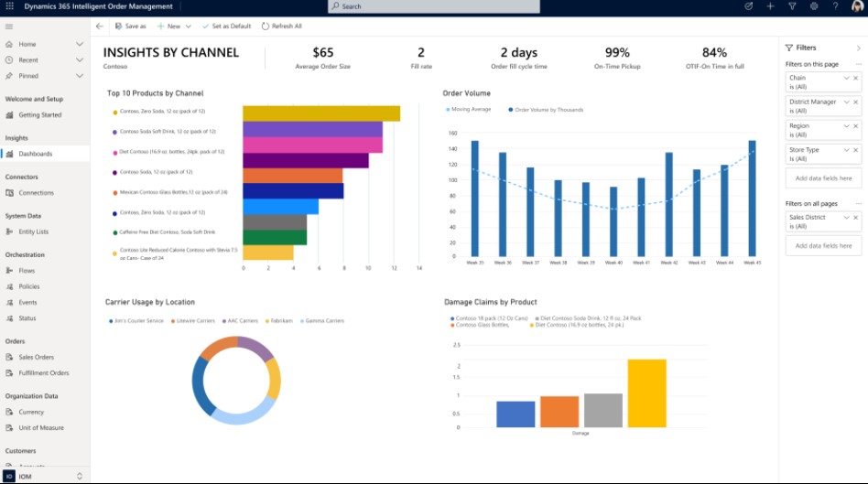Expand the Recent section in sidebar
Viewport: 868px width, 484px height.
tap(80, 60)
